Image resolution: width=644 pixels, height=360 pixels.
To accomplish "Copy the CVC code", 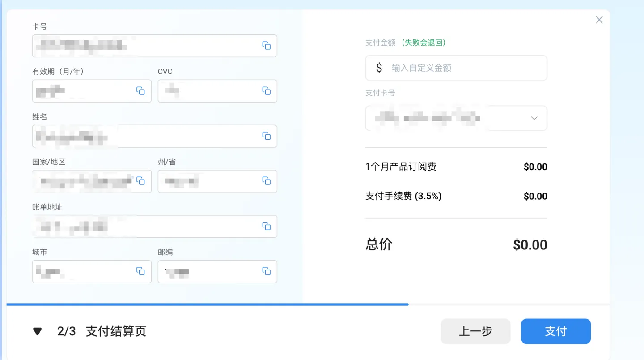I will 267,91.
